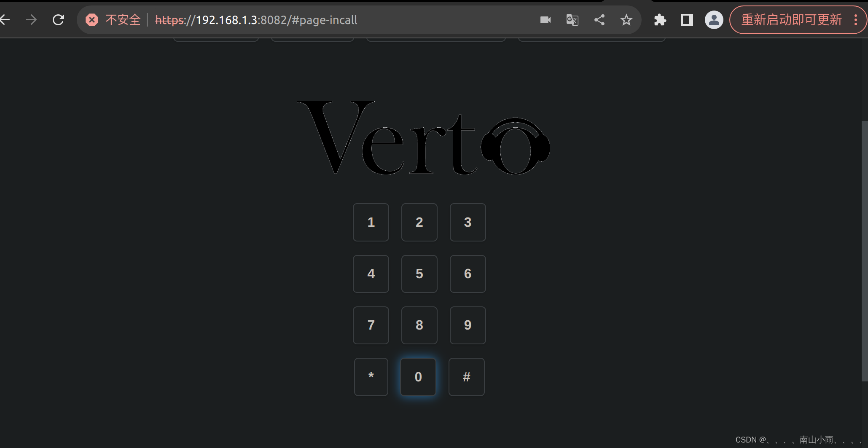Dial digit 5 on keypad
Viewport: 868px width, 448px height.
[x=419, y=274]
